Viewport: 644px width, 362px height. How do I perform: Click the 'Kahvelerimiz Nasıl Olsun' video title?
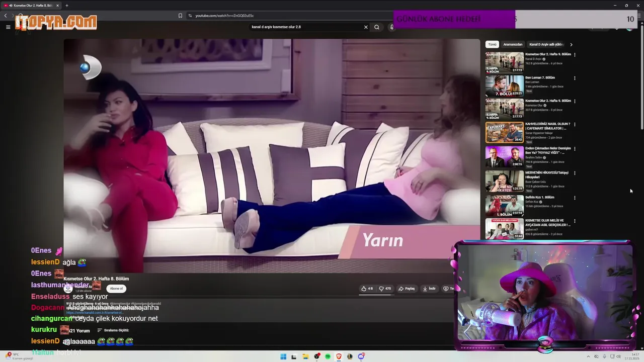pyautogui.click(x=547, y=126)
